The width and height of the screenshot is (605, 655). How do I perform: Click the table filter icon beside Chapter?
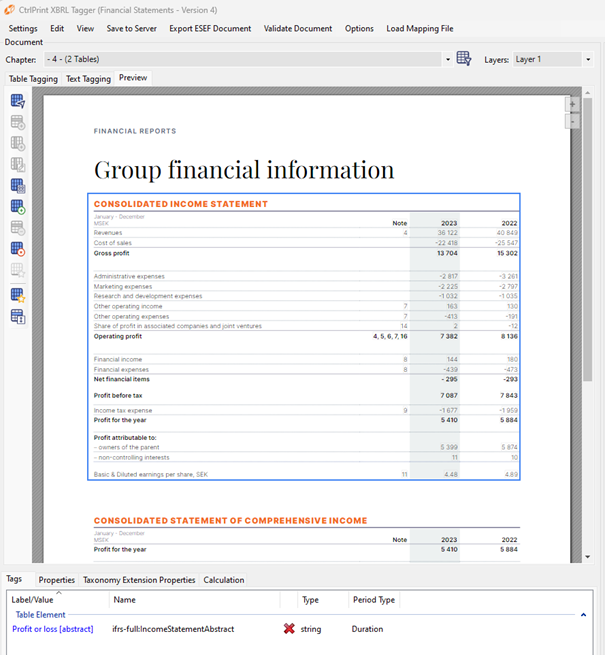pyautogui.click(x=464, y=58)
